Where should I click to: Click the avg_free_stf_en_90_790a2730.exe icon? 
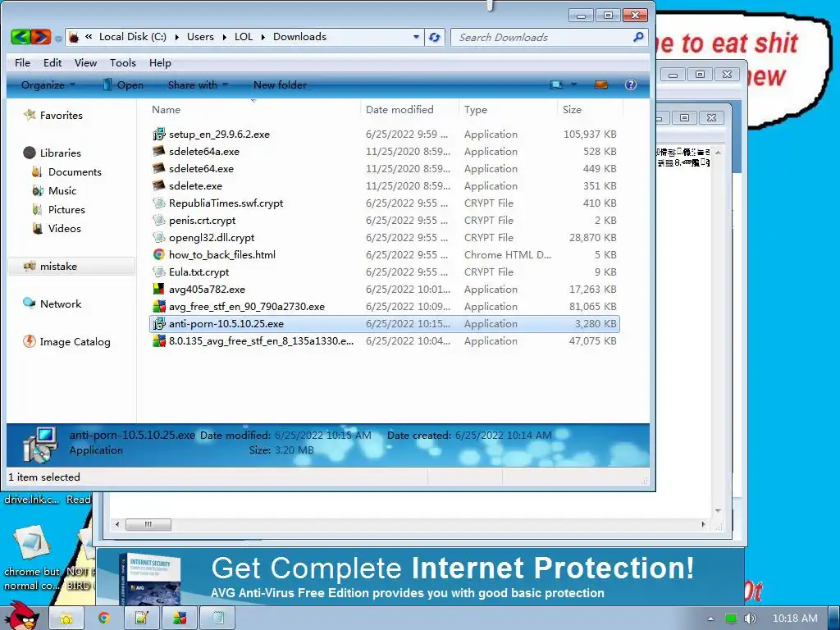click(x=158, y=307)
